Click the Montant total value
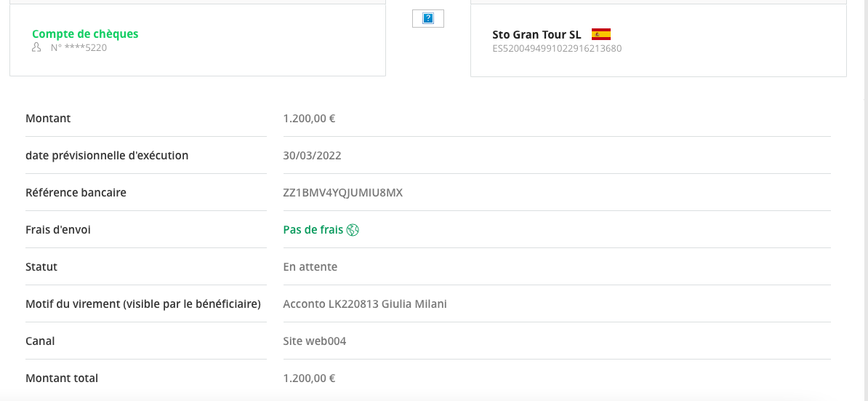The width and height of the screenshot is (868, 401). 309,378
